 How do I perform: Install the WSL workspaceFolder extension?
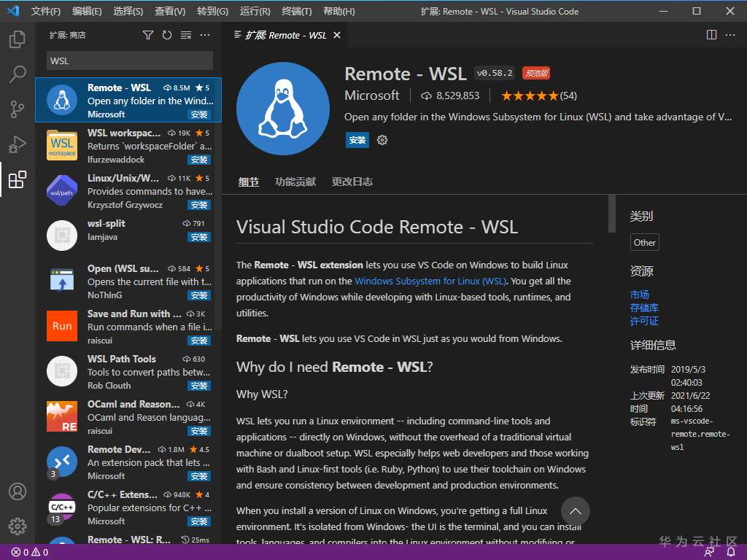tap(199, 160)
